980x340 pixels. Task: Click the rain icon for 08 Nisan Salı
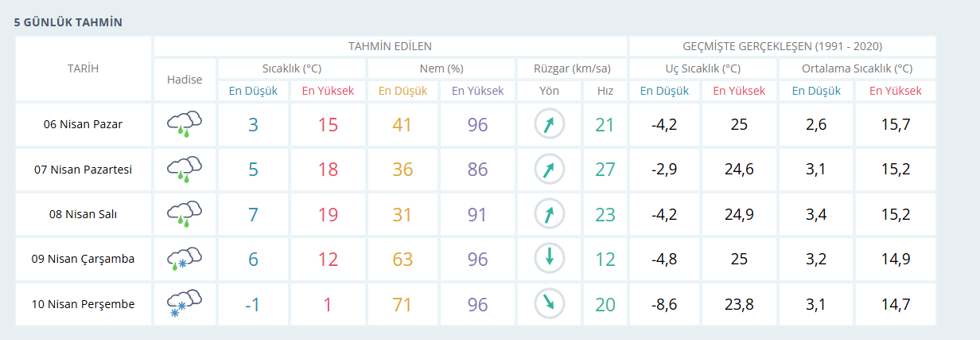click(x=184, y=213)
